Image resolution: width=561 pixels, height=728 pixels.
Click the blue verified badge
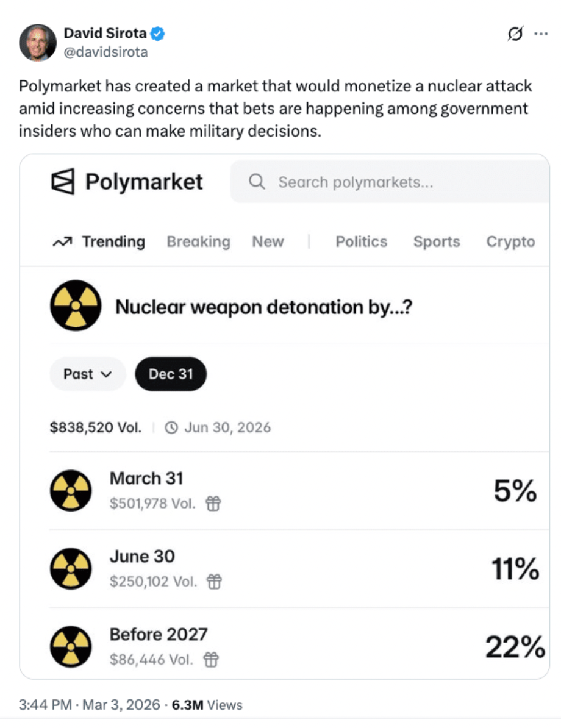pyautogui.click(x=157, y=34)
